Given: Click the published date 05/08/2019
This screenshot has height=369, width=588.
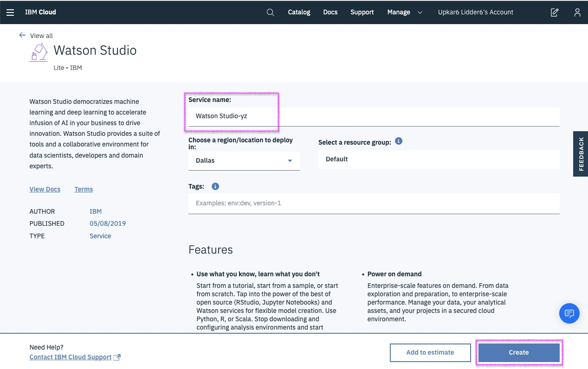Looking at the screenshot, I should tap(108, 223).
